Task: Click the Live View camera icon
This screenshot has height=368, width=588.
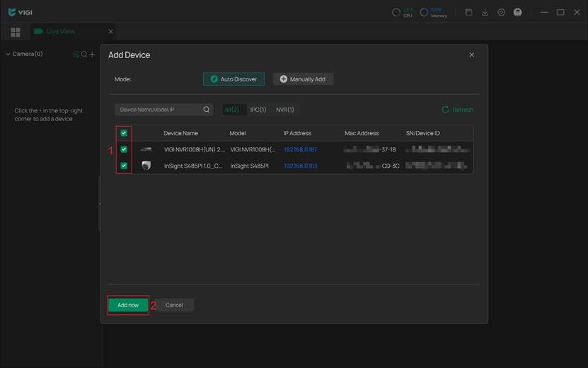Action: click(x=38, y=32)
